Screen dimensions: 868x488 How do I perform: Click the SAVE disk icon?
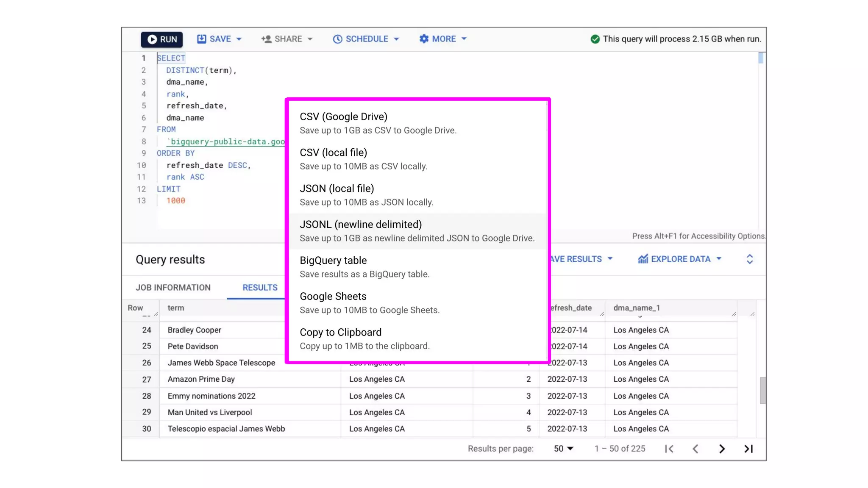(x=201, y=39)
